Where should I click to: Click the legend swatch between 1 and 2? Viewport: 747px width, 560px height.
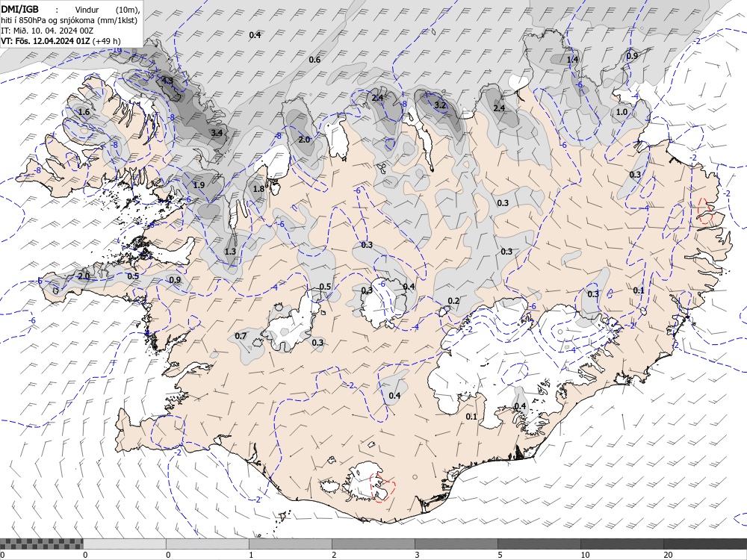[290, 544]
